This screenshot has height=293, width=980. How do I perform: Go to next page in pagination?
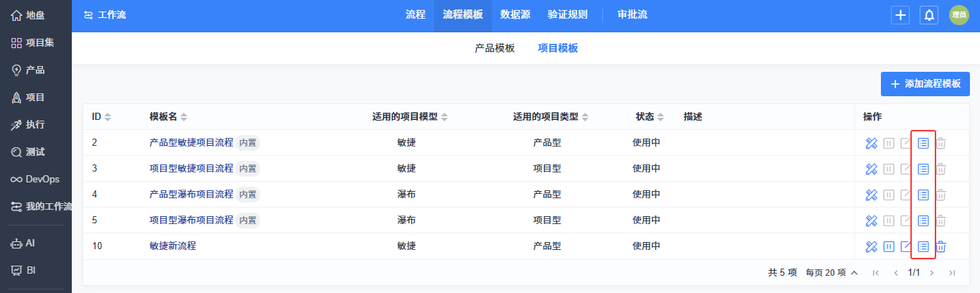click(932, 273)
